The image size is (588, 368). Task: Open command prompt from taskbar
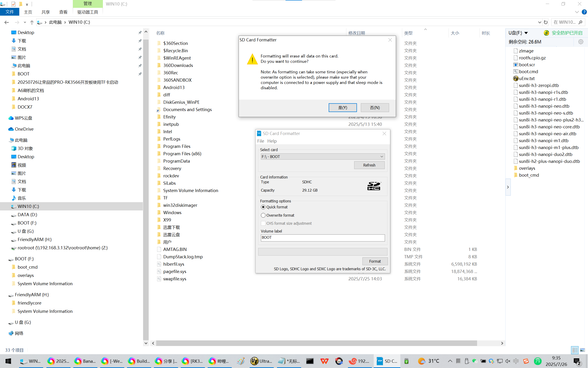click(310, 361)
